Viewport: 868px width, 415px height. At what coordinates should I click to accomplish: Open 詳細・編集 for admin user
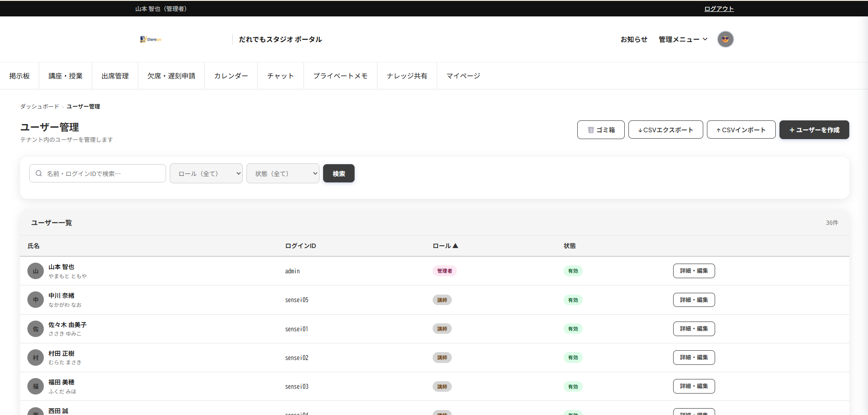click(x=694, y=271)
